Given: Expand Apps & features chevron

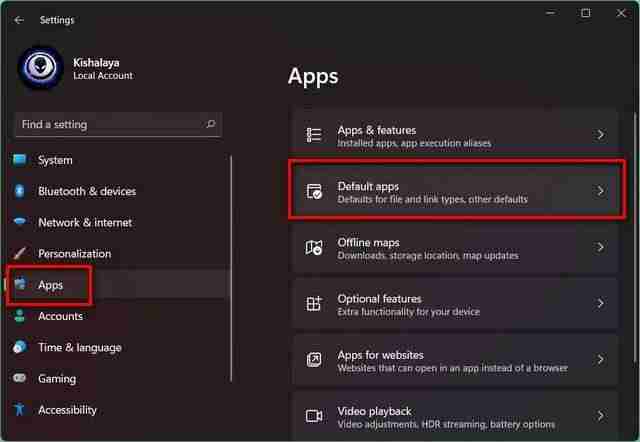Looking at the screenshot, I should tap(600, 135).
